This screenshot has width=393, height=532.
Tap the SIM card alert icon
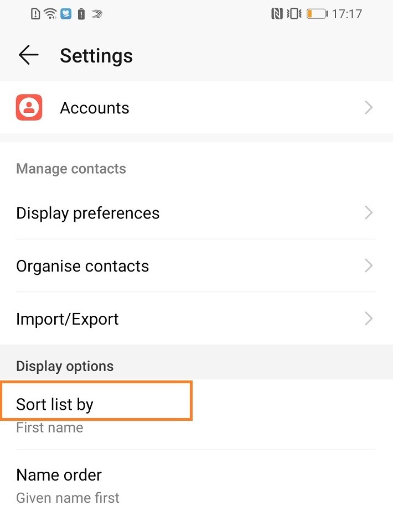click(35, 13)
